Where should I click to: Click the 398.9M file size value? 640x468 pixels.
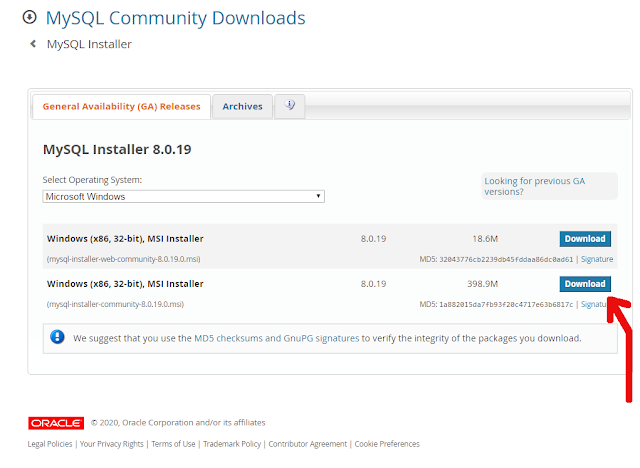point(482,284)
